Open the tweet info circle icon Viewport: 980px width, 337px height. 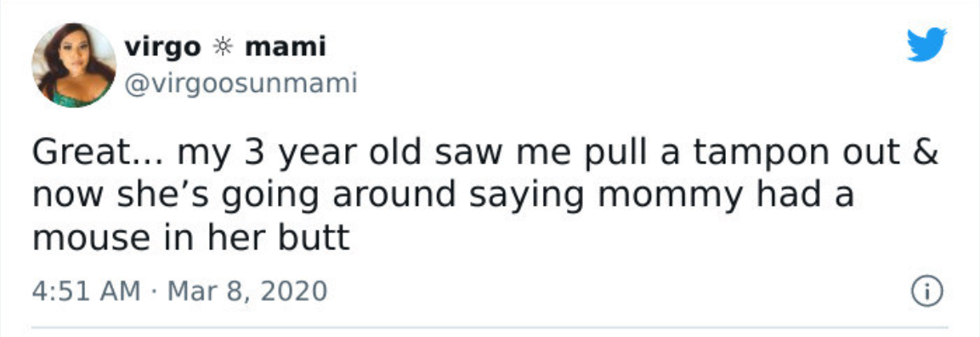926,292
